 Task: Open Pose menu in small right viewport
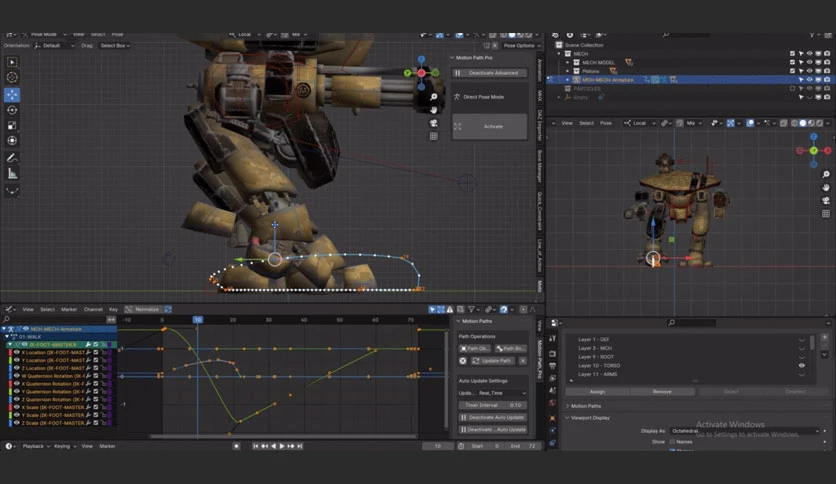click(x=606, y=123)
